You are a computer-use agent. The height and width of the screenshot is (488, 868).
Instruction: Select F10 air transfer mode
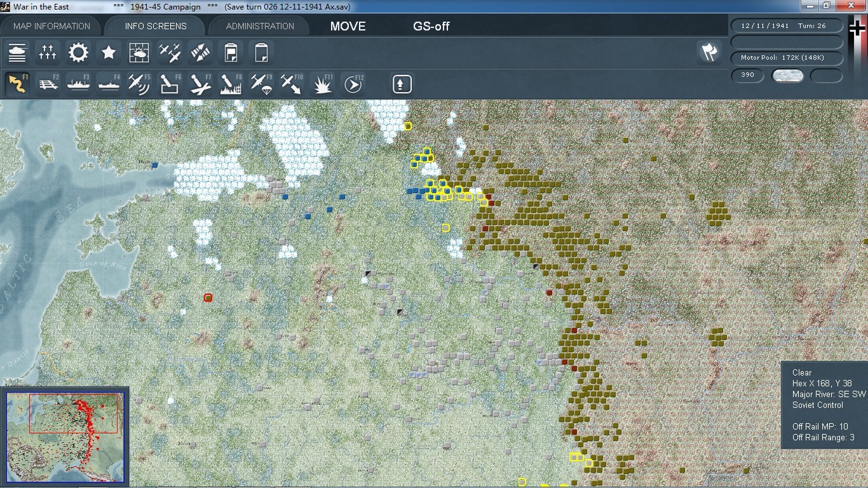[x=292, y=84]
